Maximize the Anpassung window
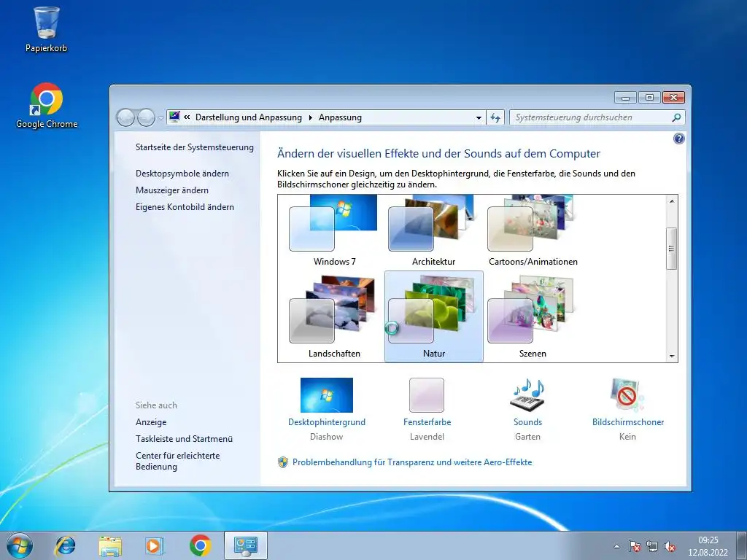The width and height of the screenshot is (747, 560). (649, 98)
